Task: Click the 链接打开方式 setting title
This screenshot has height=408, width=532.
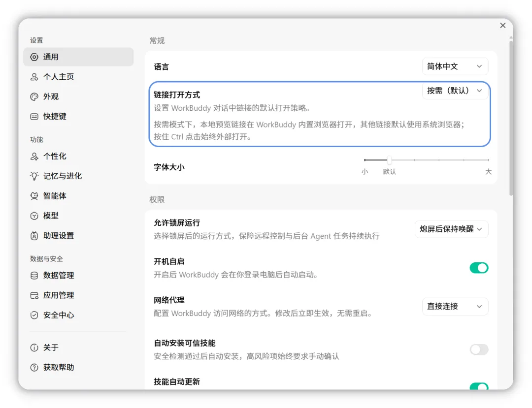Action: 177,95
